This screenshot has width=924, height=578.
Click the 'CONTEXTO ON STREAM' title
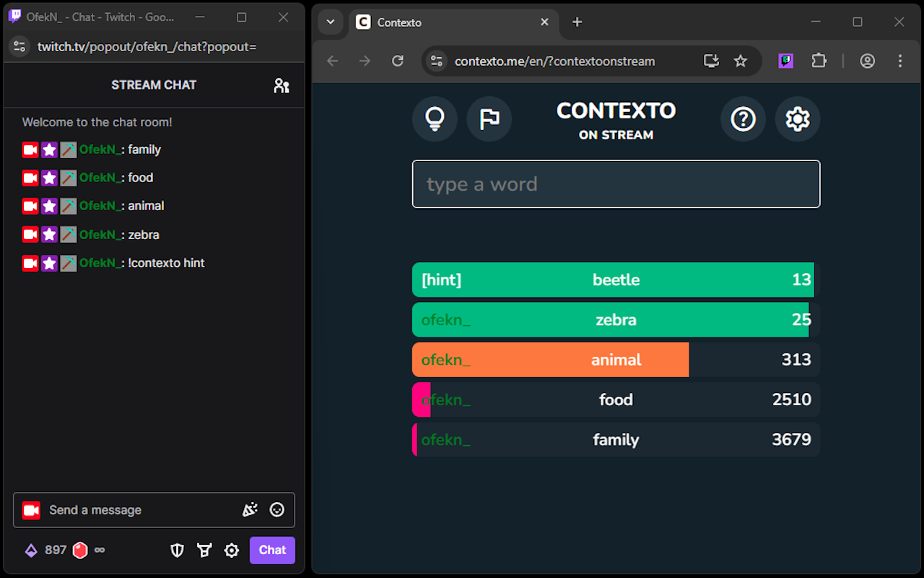616,120
